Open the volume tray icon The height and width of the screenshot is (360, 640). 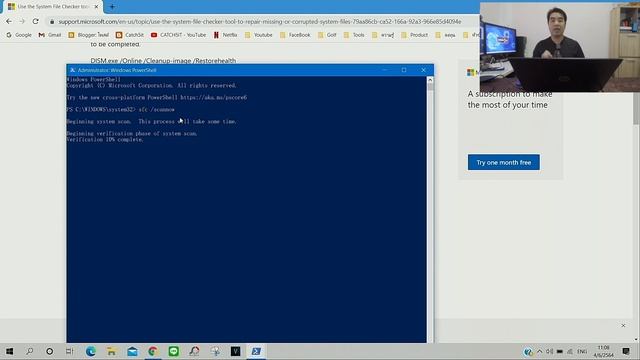coord(550,351)
